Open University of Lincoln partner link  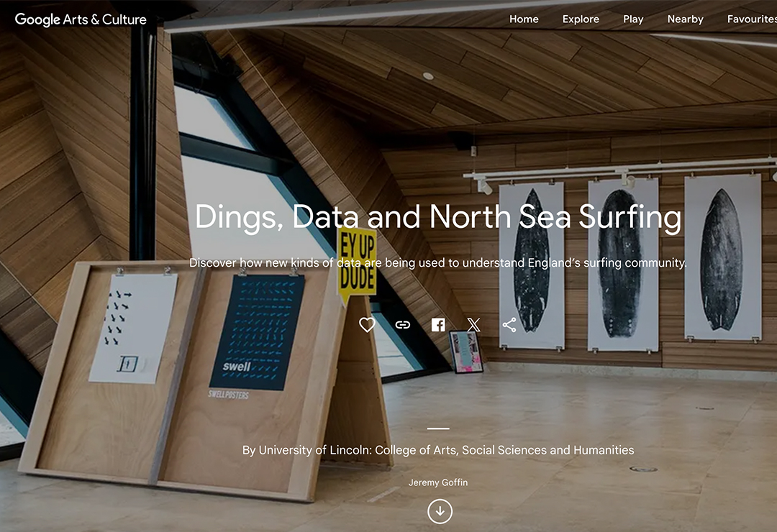point(438,450)
